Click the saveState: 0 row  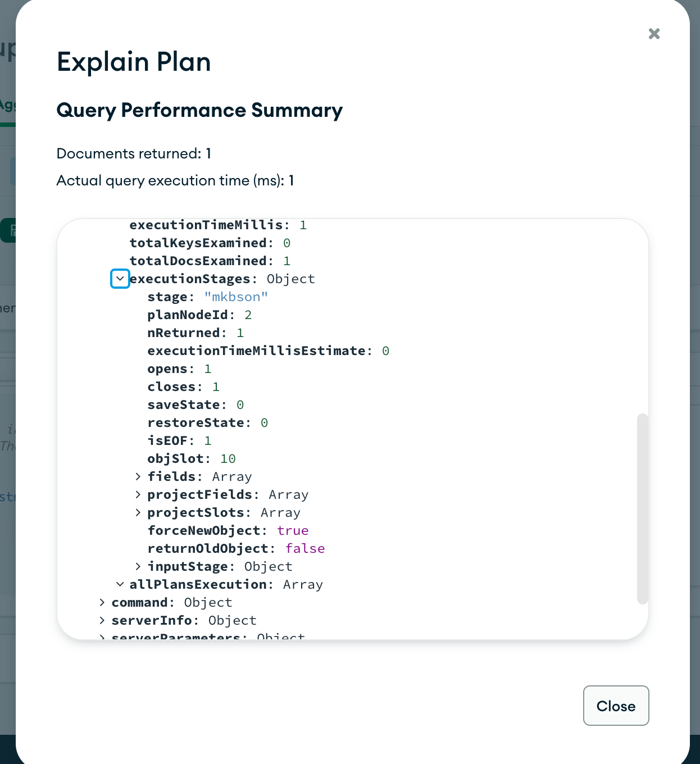click(x=196, y=404)
